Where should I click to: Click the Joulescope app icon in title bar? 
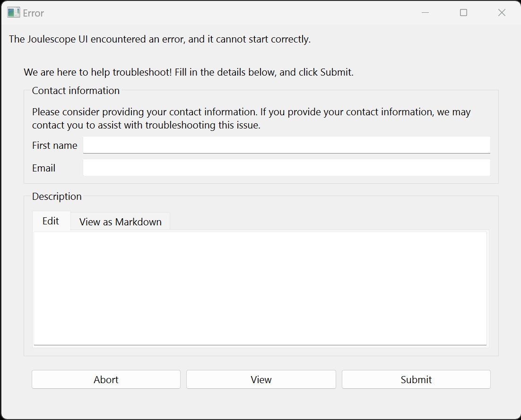point(14,13)
